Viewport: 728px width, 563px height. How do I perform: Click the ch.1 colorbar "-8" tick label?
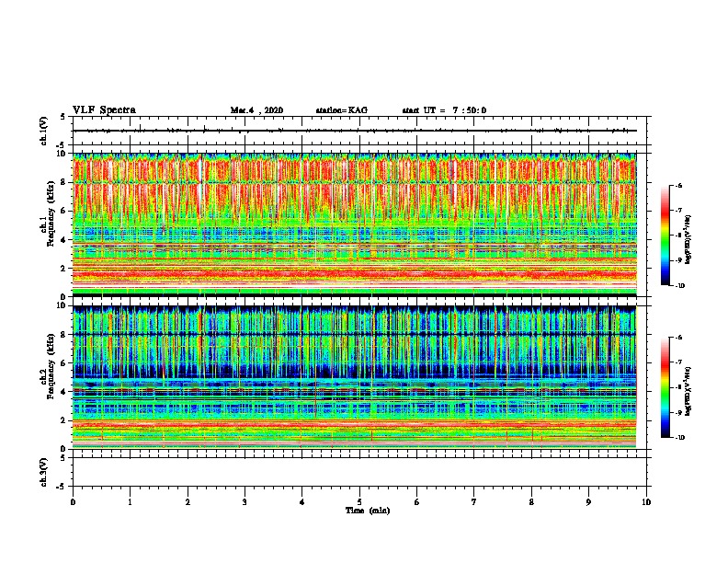coord(678,236)
